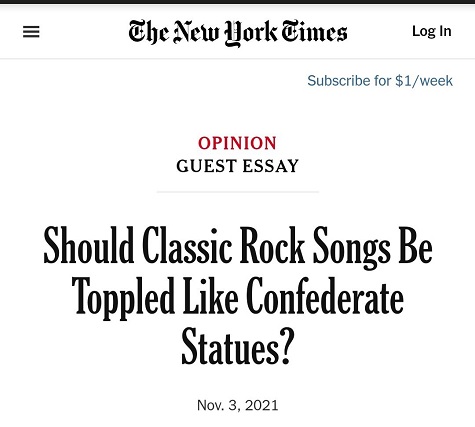Screen dimensions: 475x427
Task: Click headline line "Toppled Like Confederate"
Action: pyautogui.click(x=238, y=297)
